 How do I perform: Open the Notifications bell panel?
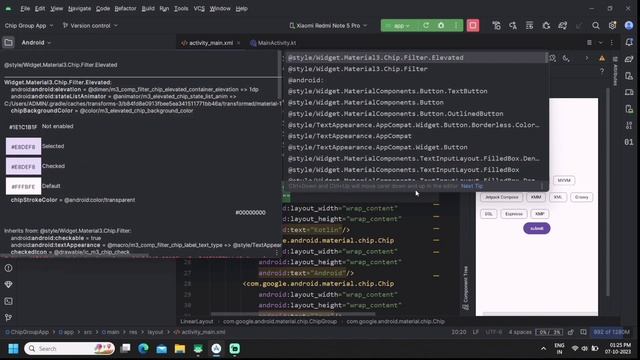point(629,42)
